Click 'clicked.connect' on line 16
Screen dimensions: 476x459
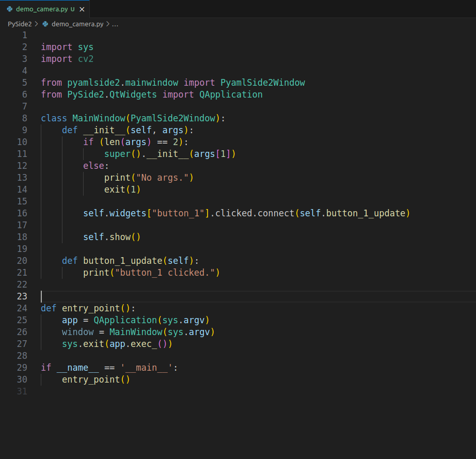click(x=255, y=213)
